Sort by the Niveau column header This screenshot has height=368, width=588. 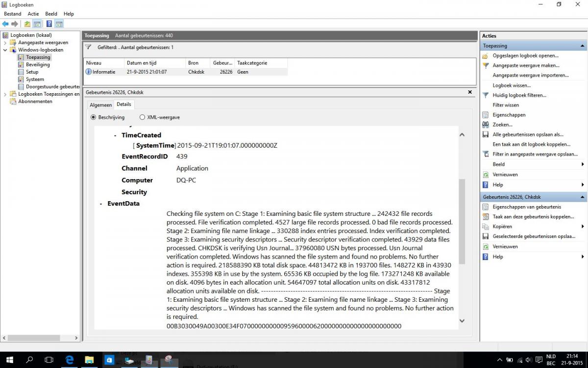tap(104, 63)
